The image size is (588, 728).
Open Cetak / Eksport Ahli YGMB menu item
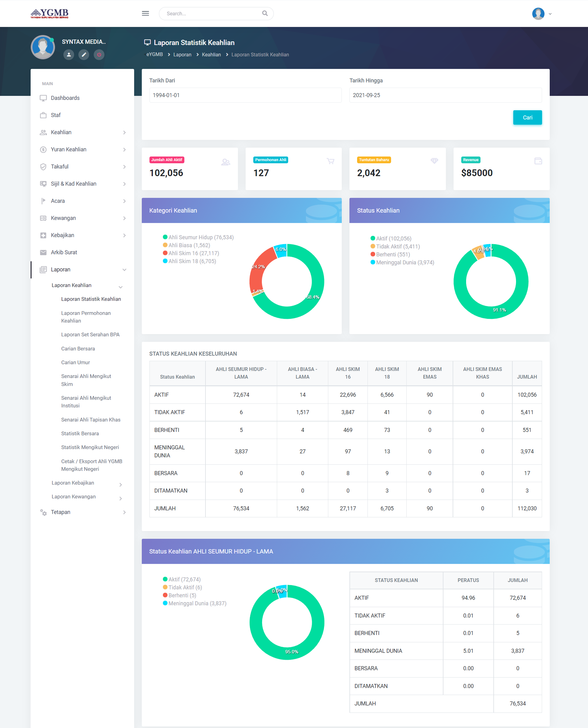pos(92,465)
